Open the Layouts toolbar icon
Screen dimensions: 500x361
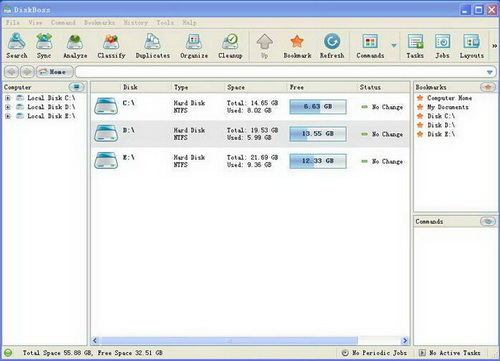(x=472, y=46)
